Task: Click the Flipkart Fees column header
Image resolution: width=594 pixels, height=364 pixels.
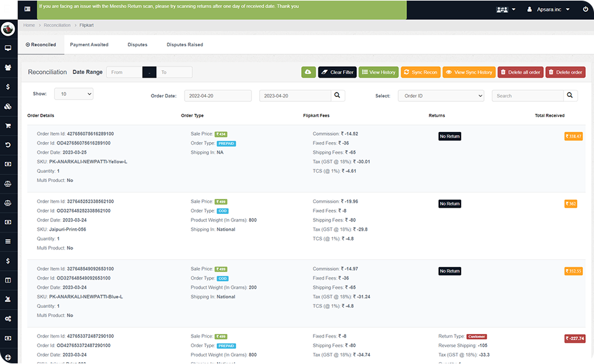Action: pos(316,116)
